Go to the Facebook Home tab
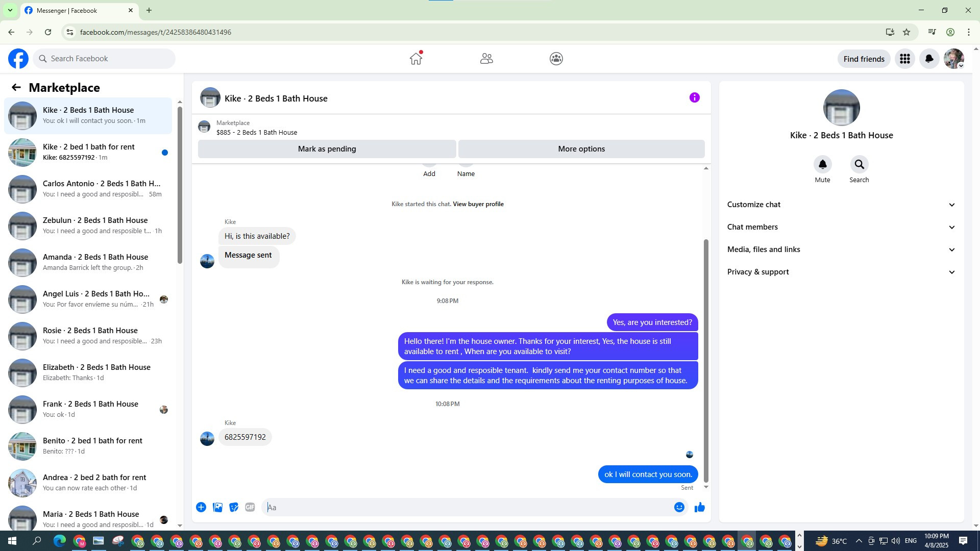The width and height of the screenshot is (980, 551). tap(416, 59)
